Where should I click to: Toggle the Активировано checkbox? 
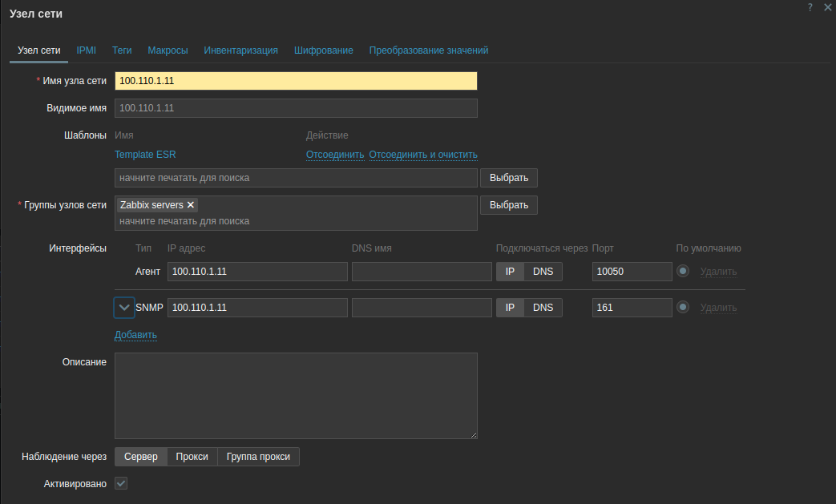[x=121, y=483]
